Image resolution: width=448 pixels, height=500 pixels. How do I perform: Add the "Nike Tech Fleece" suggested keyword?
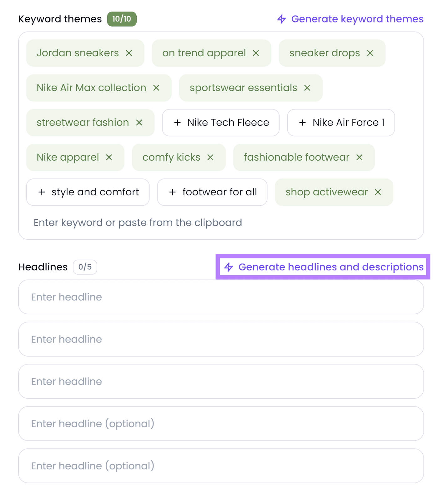point(221,122)
